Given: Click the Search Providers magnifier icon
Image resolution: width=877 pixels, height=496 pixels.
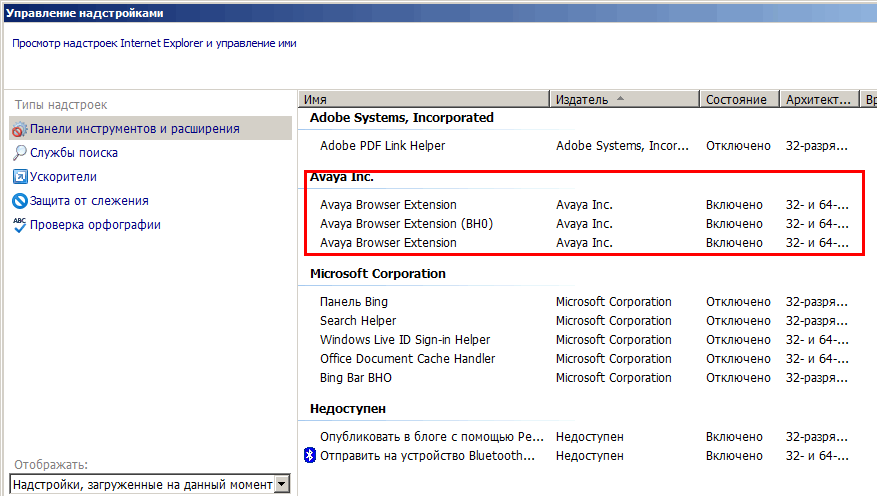Looking at the screenshot, I should tap(20, 153).
